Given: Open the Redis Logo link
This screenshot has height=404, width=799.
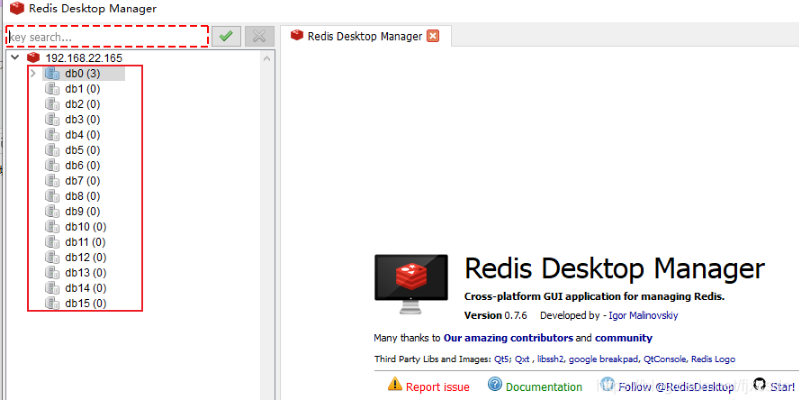Looking at the screenshot, I should click(713, 359).
